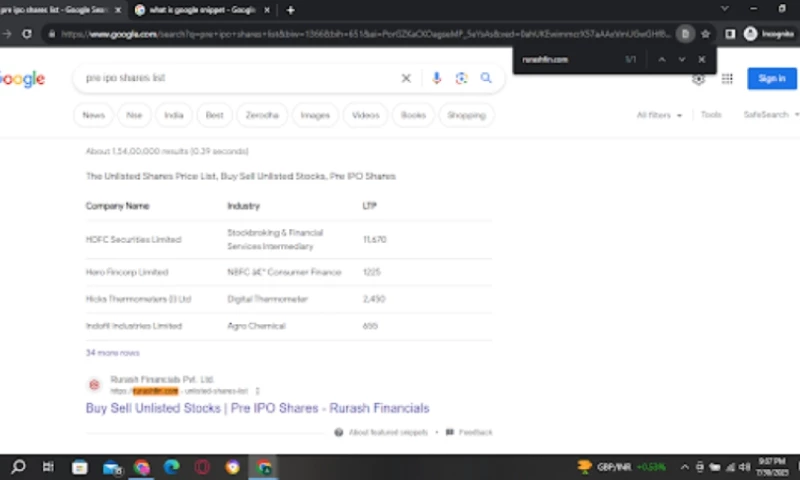Switch to 'pre ipo shares list' tab
Screen dimensions: 800x480
pyautogui.click(x=55, y=10)
